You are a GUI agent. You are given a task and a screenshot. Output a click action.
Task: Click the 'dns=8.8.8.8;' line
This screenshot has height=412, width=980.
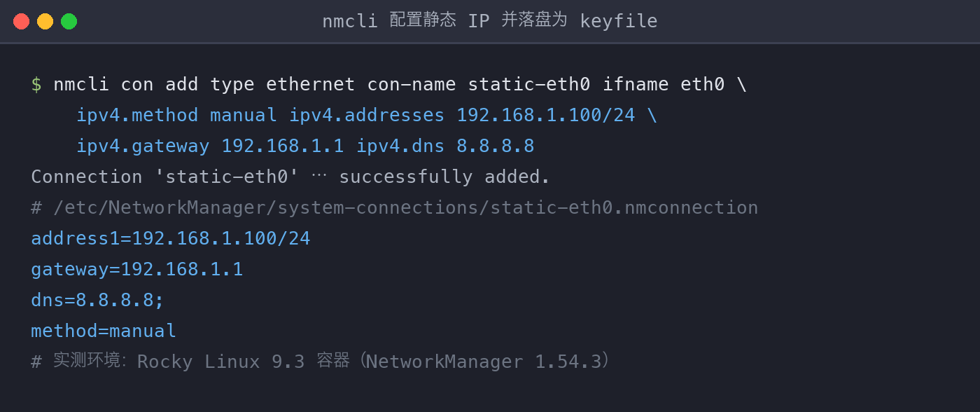(98, 301)
